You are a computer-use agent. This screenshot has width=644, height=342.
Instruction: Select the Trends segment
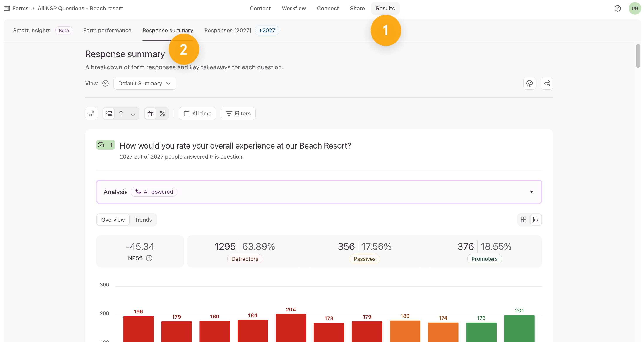tap(143, 219)
